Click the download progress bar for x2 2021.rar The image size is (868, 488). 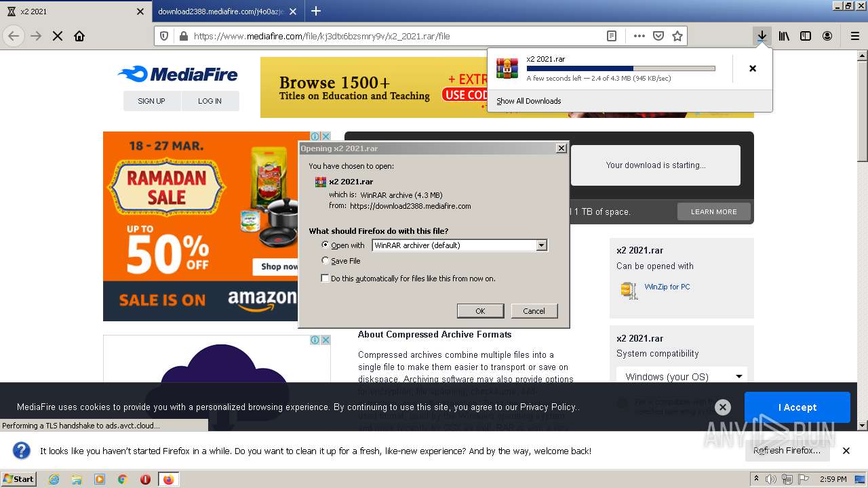620,68
